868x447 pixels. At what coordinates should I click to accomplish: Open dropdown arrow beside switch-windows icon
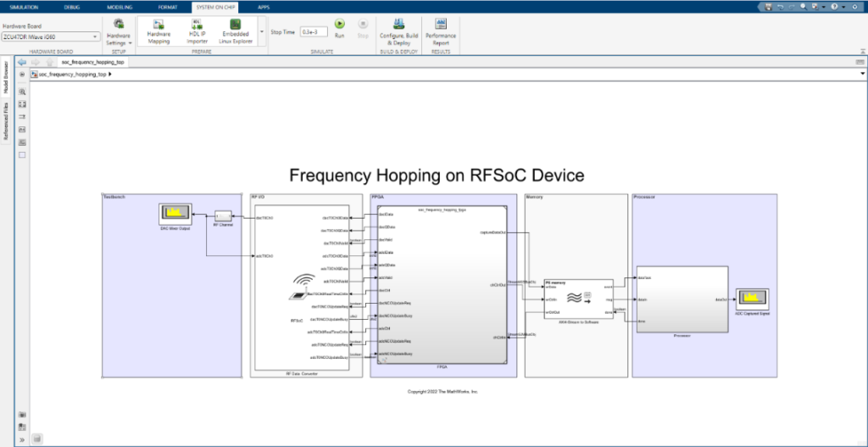pyautogui.click(x=823, y=7)
